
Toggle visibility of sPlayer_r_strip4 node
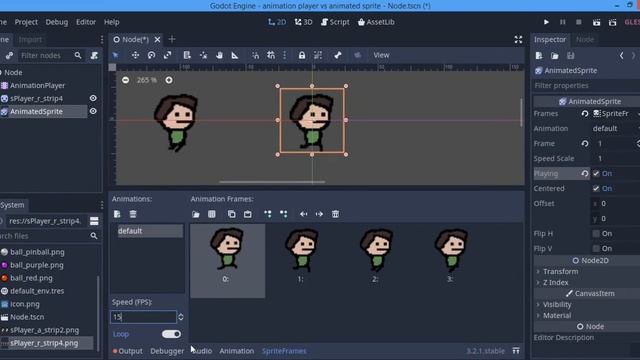(93, 98)
